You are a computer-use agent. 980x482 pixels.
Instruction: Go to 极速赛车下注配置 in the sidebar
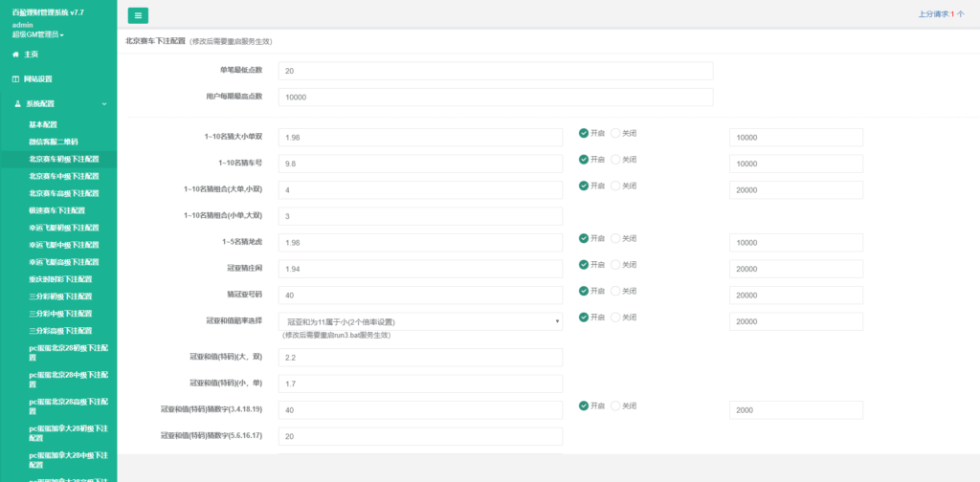[56, 210]
